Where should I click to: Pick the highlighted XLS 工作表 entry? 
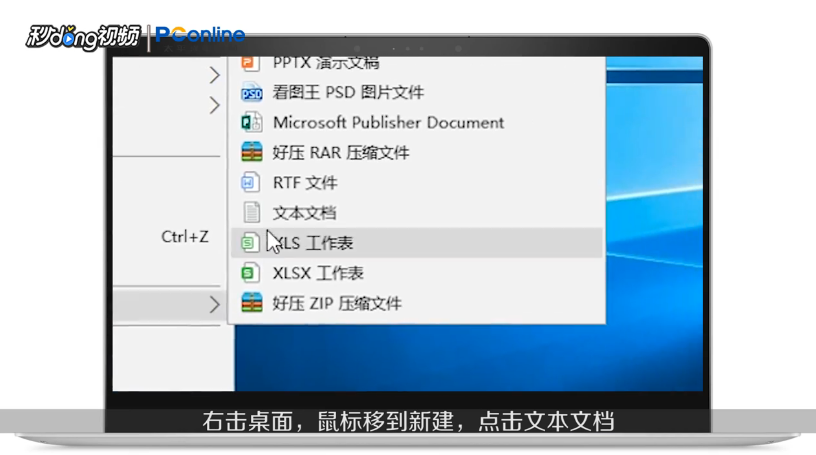[x=416, y=243]
